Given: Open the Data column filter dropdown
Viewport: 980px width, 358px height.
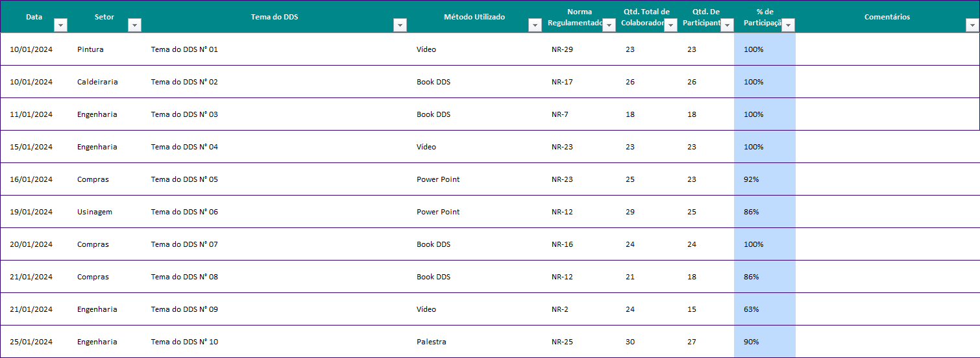Looking at the screenshot, I should coord(61,25).
